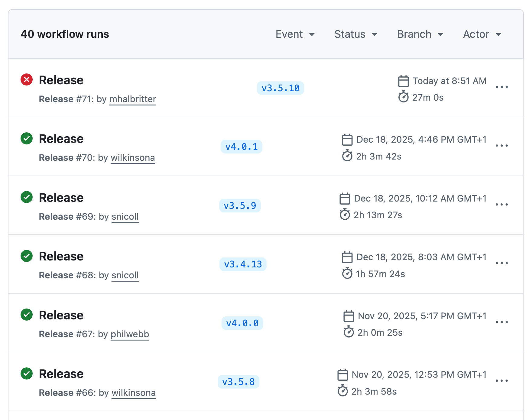This screenshot has height=420, width=532.
Task: Click the v3.5.10 tag label
Action: point(280,88)
